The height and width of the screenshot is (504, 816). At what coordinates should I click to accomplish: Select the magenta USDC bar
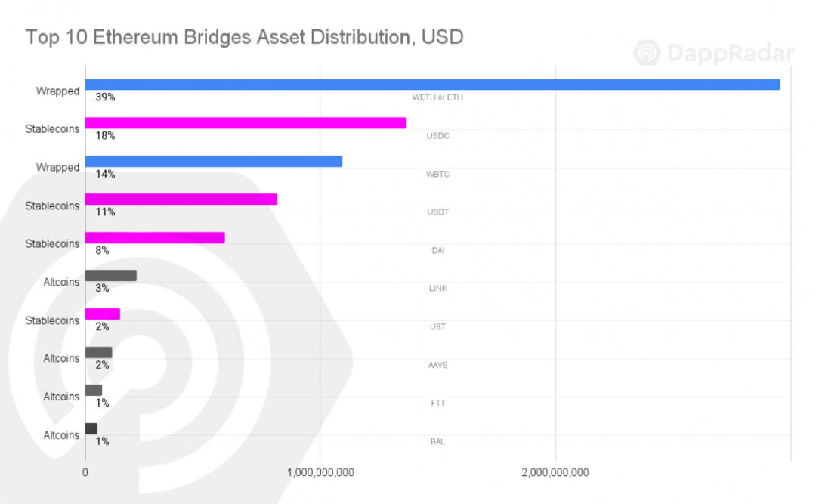click(246, 123)
